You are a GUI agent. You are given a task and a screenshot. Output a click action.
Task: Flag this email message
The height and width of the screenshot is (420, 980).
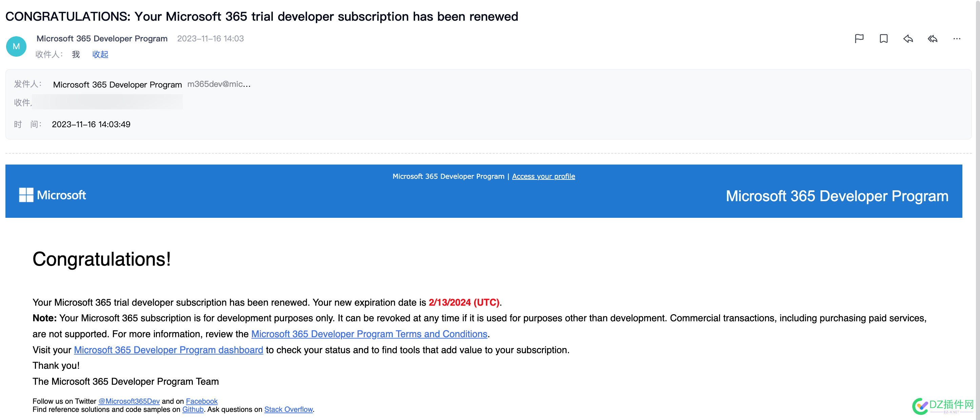859,38
